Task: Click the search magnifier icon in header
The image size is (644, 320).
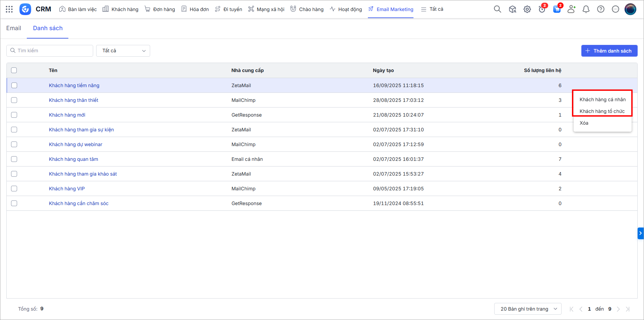Action: click(x=497, y=9)
